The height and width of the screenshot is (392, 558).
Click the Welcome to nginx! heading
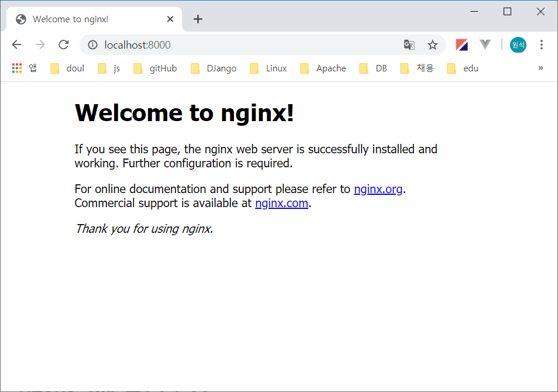(x=184, y=113)
